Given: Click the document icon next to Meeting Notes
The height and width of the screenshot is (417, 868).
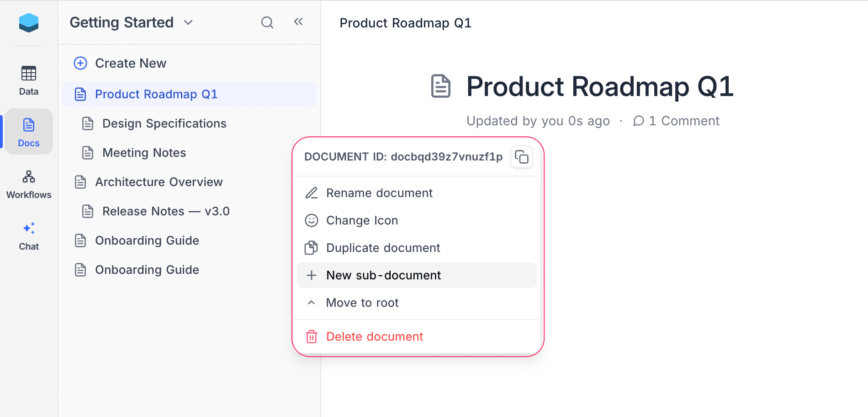Looking at the screenshot, I should coord(88,152).
